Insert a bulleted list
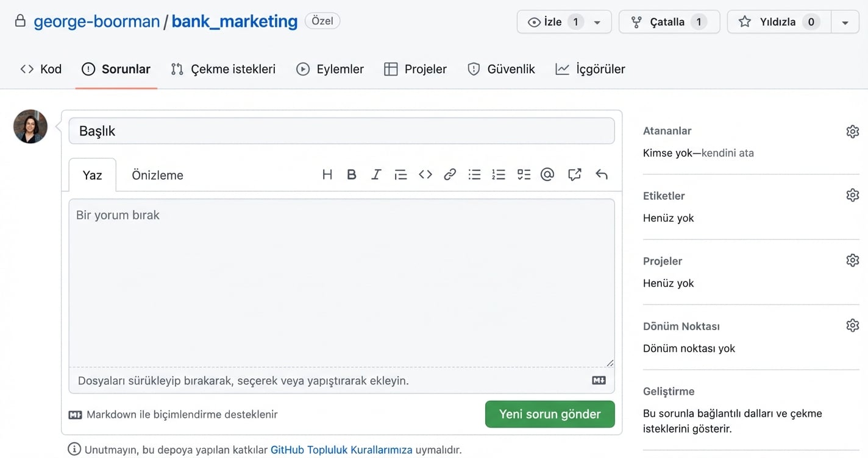 pos(474,175)
